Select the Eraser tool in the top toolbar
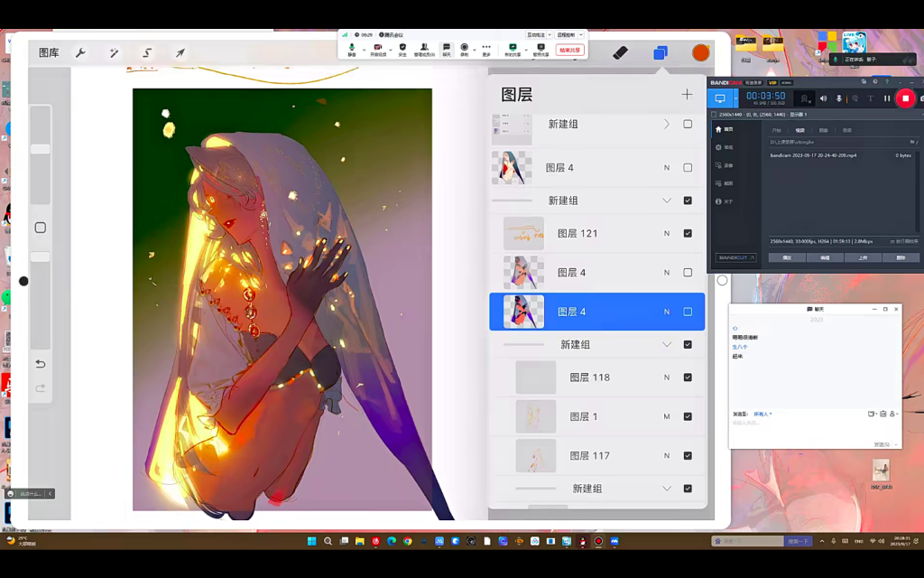The height and width of the screenshot is (578, 924). (x=621, y=52)
